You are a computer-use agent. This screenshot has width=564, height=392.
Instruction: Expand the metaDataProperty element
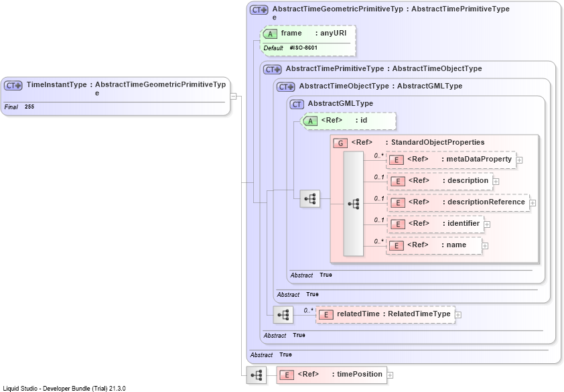[x=519, y=160]
